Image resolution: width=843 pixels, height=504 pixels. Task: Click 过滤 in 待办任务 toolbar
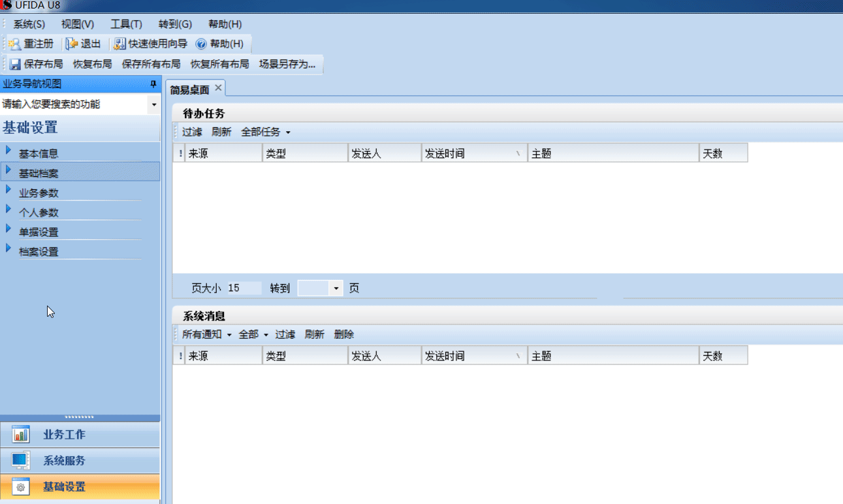[192, 132]
